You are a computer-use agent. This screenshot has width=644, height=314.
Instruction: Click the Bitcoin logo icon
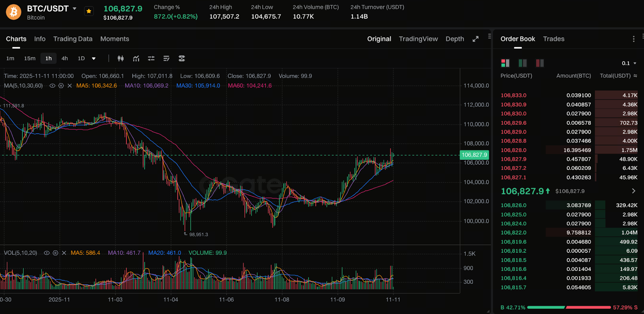(14, 12)
